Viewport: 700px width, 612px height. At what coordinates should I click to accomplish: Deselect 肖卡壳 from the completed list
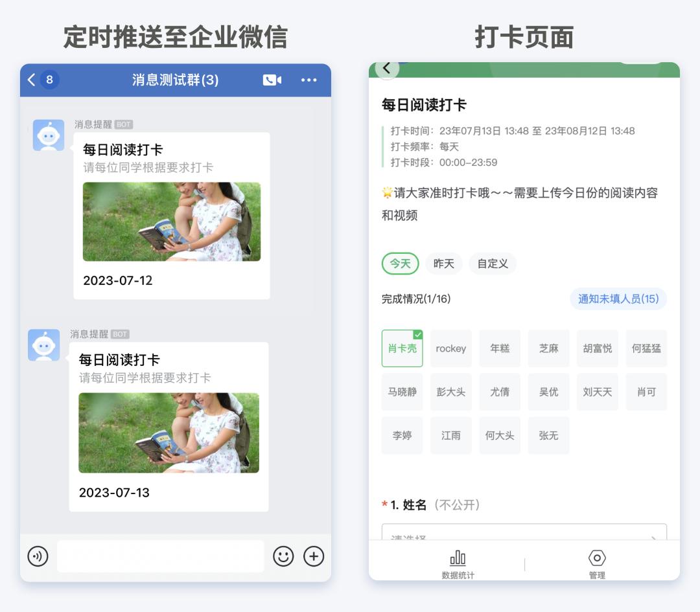(402, 348)
